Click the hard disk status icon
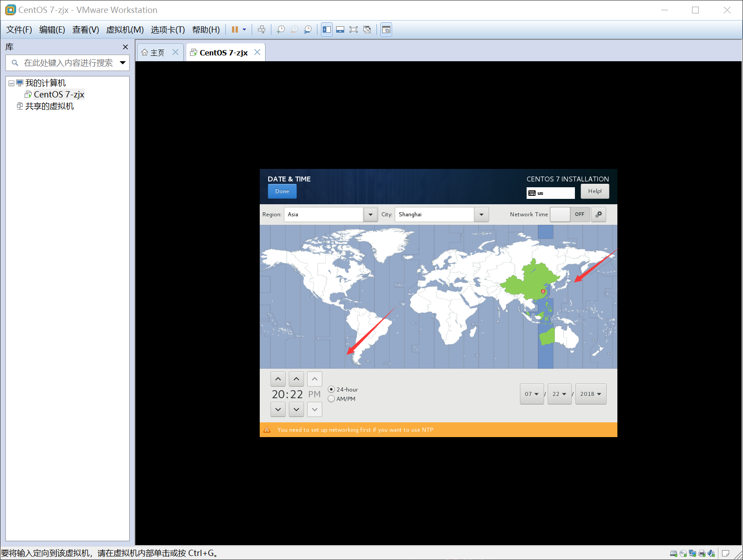The height and width of the screenshot is (560, 743). [674, 553]
